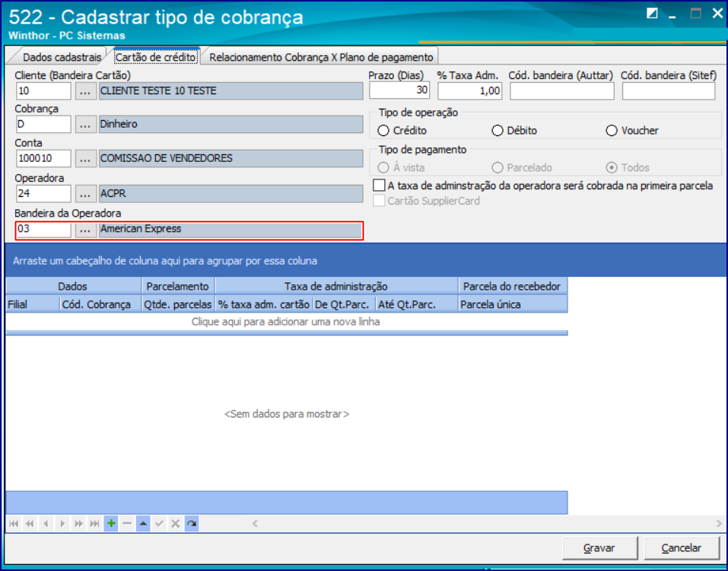This screenshot has width=728, height=571.
Task: Focus Cliente code input field
Action: tap(43, 91)
